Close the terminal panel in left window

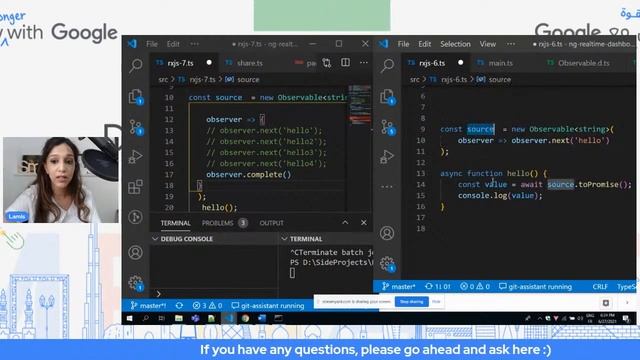(364, 222)
